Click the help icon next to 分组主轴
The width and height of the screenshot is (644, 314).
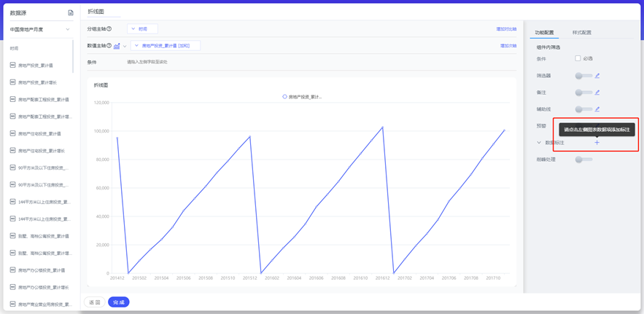109,29
